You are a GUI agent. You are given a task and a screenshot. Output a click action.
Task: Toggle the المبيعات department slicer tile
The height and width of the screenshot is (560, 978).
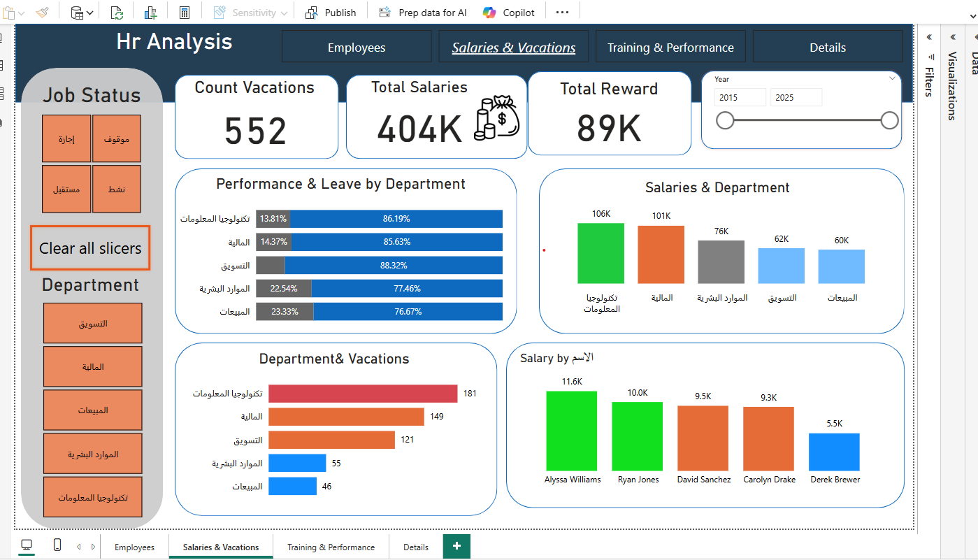click(x=92, y=410)
